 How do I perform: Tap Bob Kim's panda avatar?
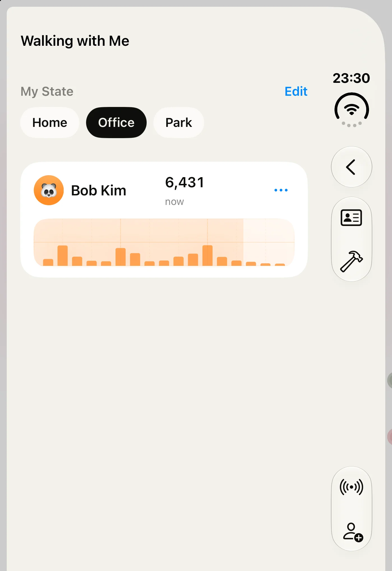(49, 190)
